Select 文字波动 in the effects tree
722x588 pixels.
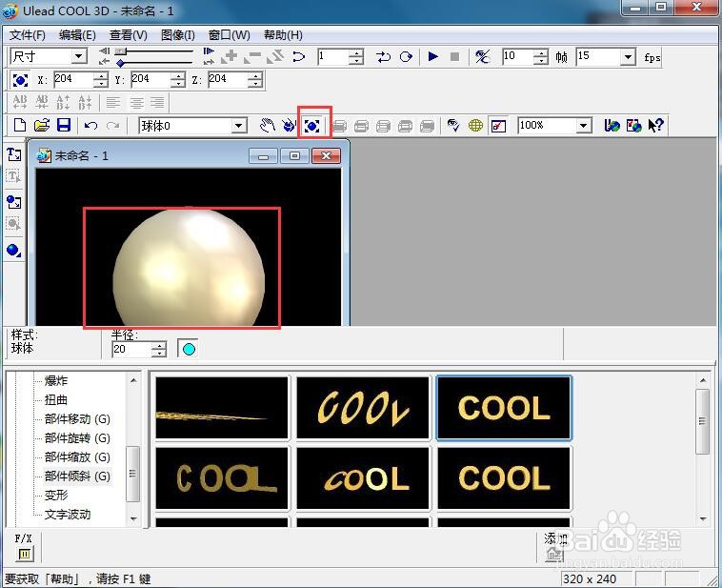pyautogui.click(x=68, y=515)
